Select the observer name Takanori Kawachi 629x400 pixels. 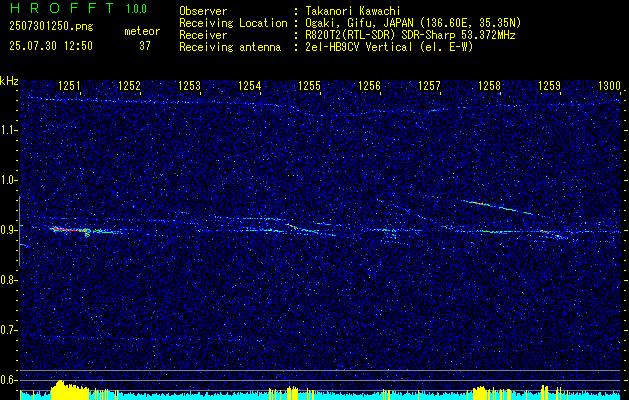pos(352,11)
